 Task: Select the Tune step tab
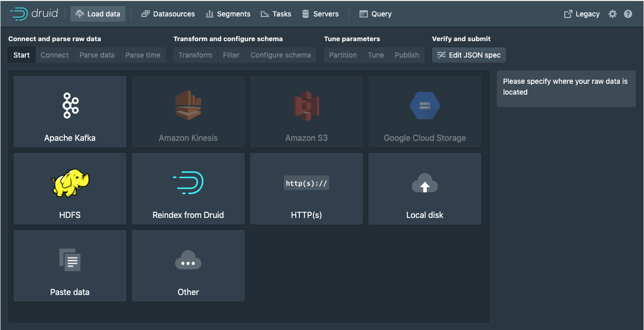pos(376,55)
